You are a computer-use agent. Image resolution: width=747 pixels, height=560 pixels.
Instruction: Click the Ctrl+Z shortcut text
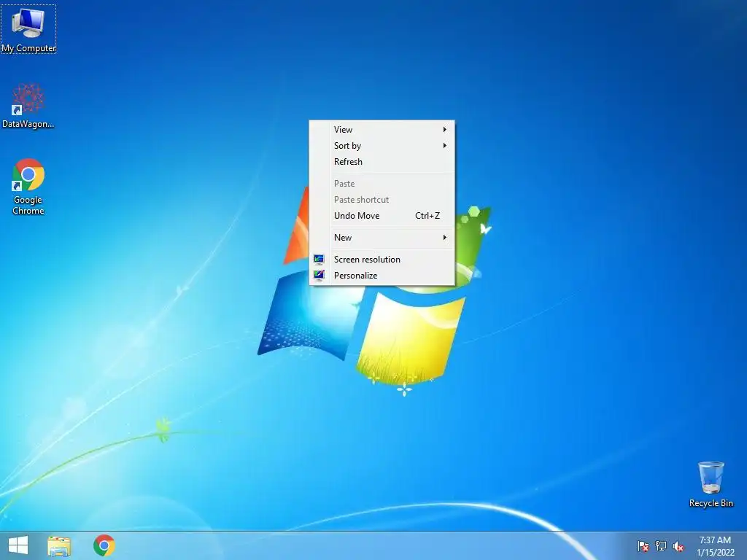coord(427,216)
